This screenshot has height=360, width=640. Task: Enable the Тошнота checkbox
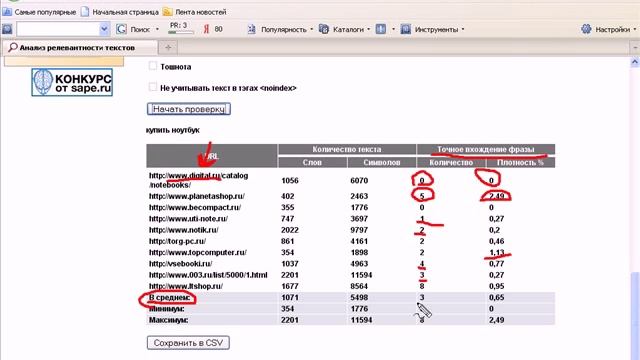153,66
